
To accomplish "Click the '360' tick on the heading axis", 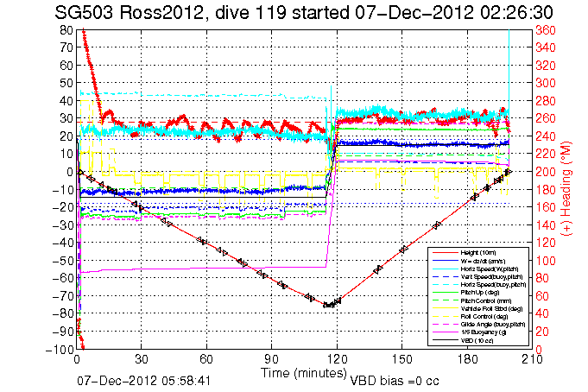I will point(546,30).
